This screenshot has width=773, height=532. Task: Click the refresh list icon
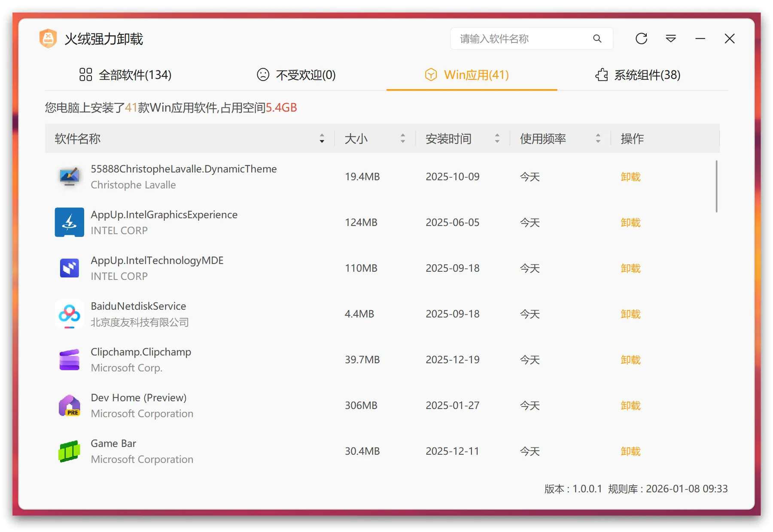pos(641,39)
